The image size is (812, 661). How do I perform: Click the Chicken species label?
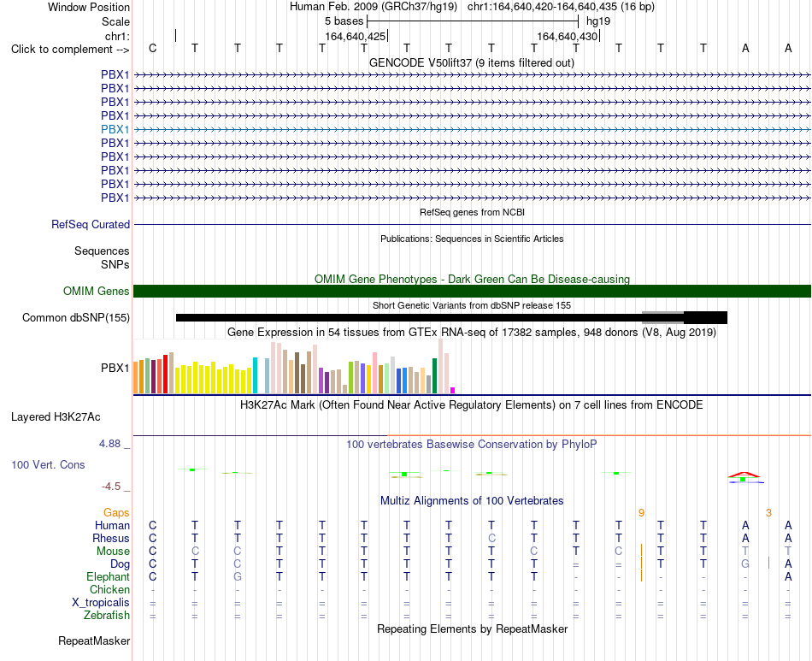tap(109, 589)
